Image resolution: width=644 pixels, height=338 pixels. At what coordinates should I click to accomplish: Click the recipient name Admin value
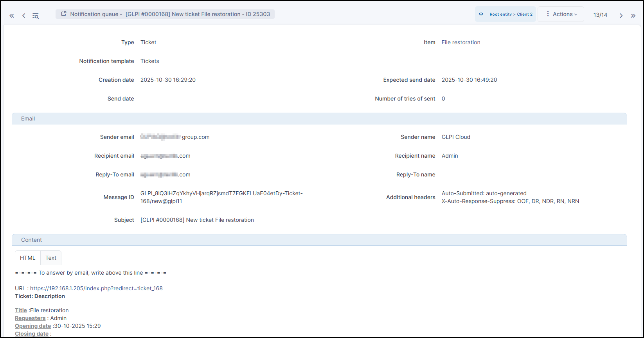click(450, 156)
